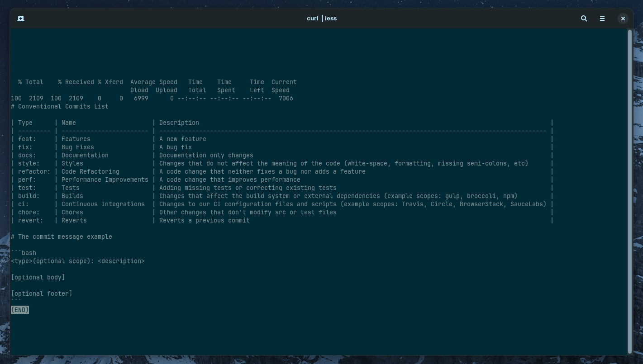This screenshot has width=643, height=364.
Task: Select the 'ci:' type cell
Action: pos(24,204)
